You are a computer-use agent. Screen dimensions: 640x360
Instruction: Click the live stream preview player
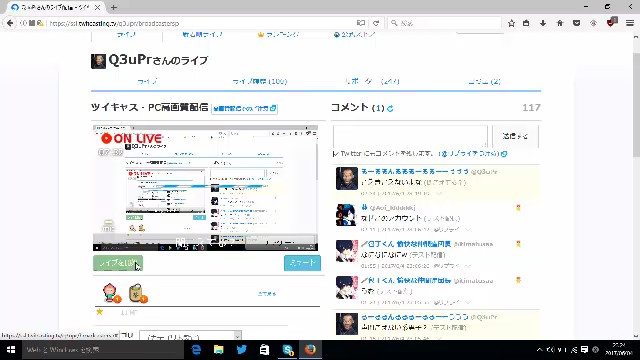(x=205, y=188)
